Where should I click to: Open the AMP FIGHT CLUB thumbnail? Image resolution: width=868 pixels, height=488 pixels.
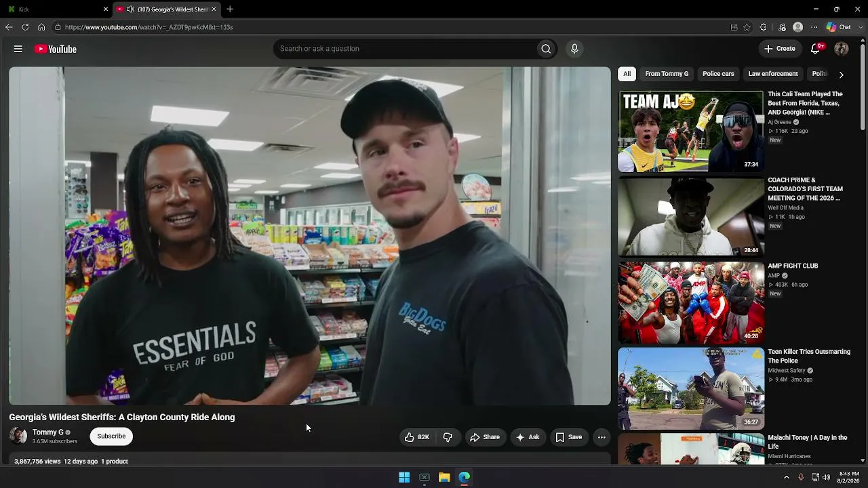691,303
